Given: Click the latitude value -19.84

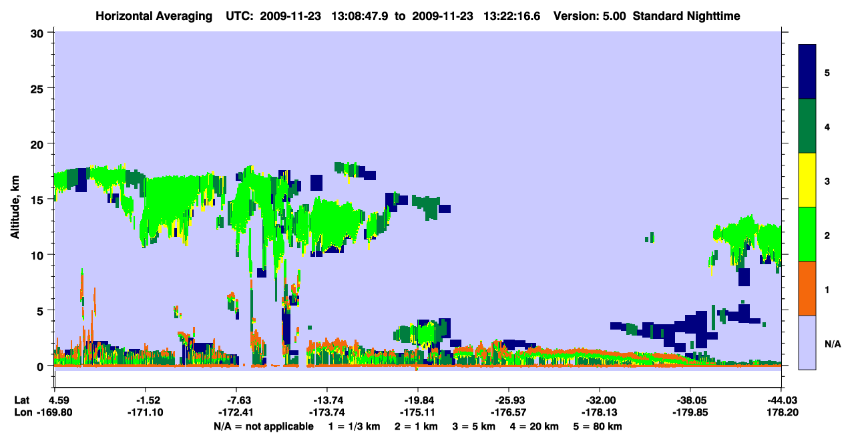Looking at the screenshot, I should 417,400.
